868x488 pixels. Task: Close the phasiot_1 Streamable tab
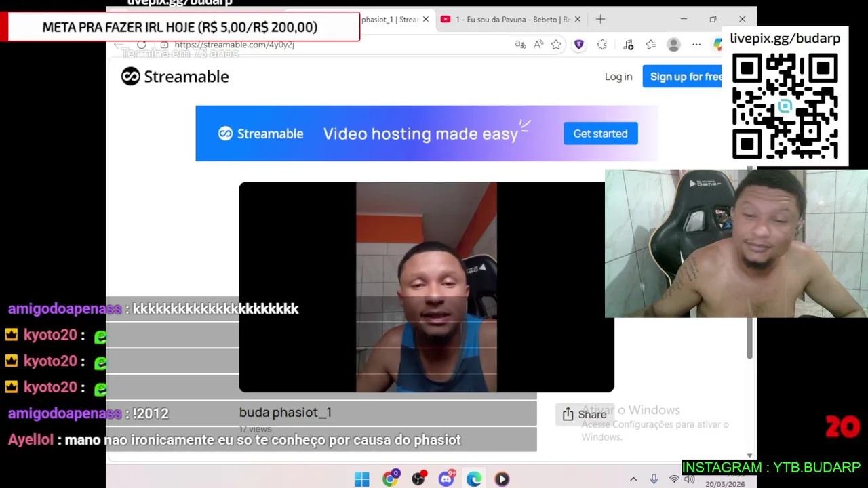pyautogui.click(x=426, y=19)
